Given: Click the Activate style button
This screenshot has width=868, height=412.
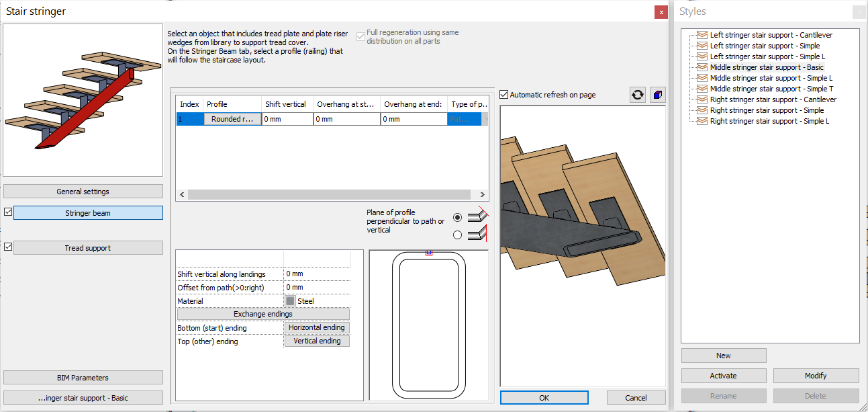Looking at the screenshot, I should [x=723, y=376].
